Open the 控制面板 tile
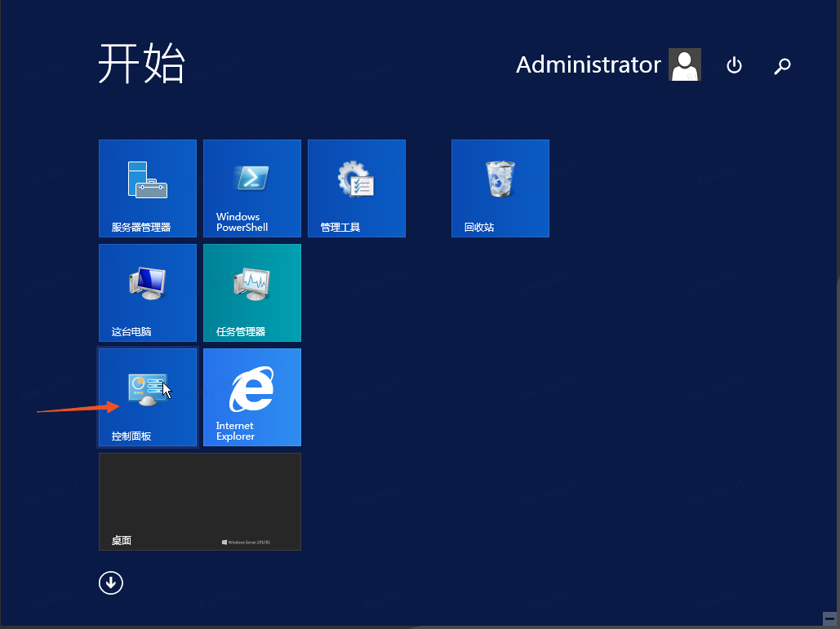The width and height of the screenshot is (840, 629). [x=147, y=396]
